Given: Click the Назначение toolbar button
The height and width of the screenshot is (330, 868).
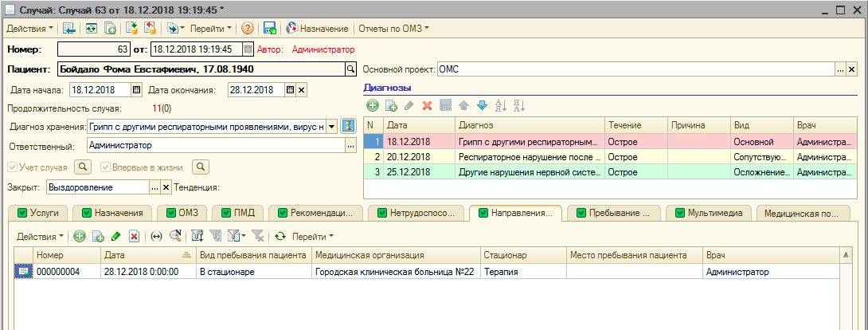Looking at the screenshot, I should [x=317, y=28].
